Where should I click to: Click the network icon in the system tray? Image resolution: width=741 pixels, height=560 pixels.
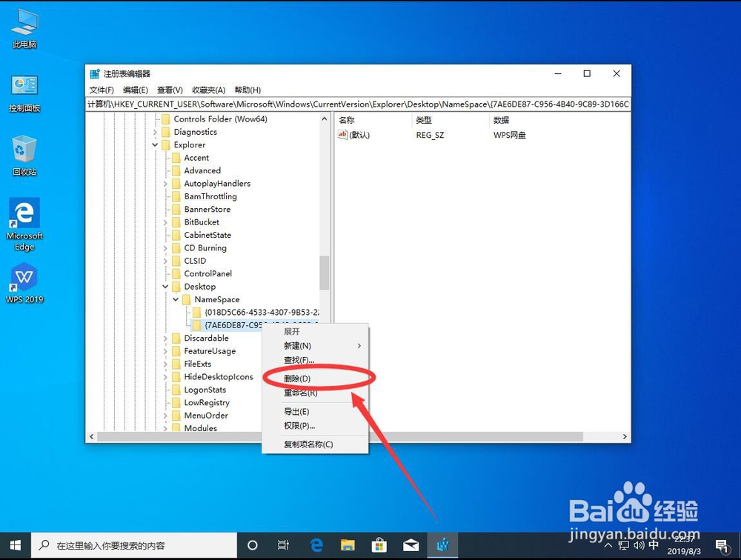pyautogui.click(x=623, y=545)
